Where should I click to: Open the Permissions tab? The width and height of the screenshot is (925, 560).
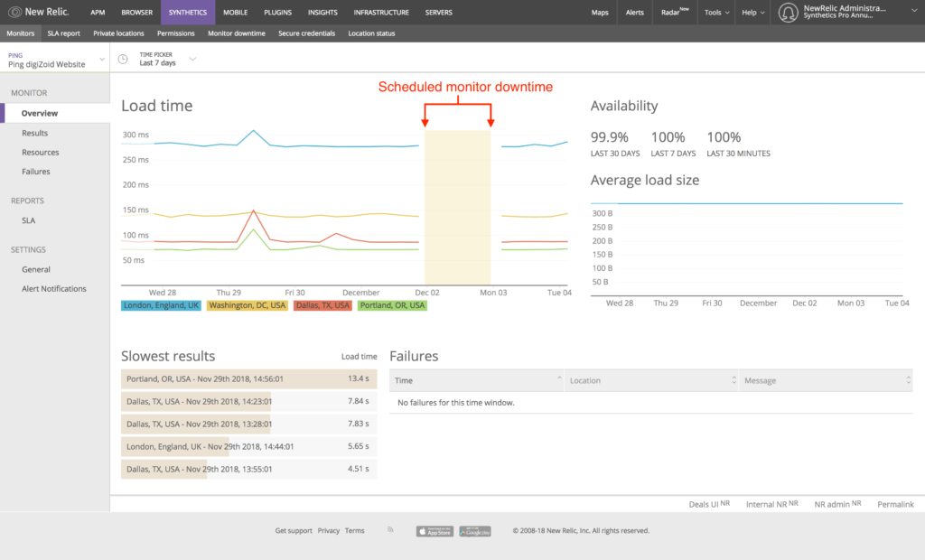click(176, 33)
